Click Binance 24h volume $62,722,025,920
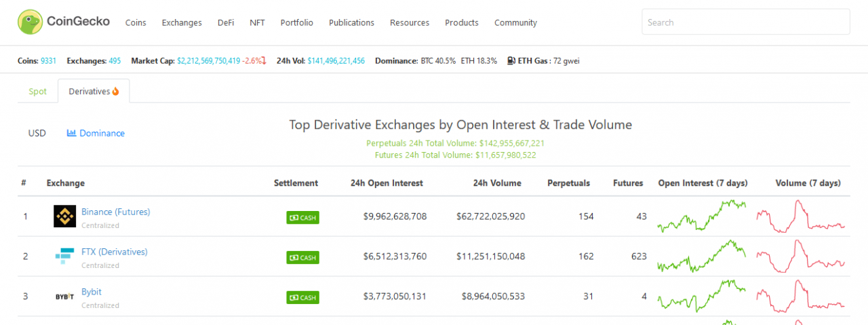 click(x=490, y=216)
